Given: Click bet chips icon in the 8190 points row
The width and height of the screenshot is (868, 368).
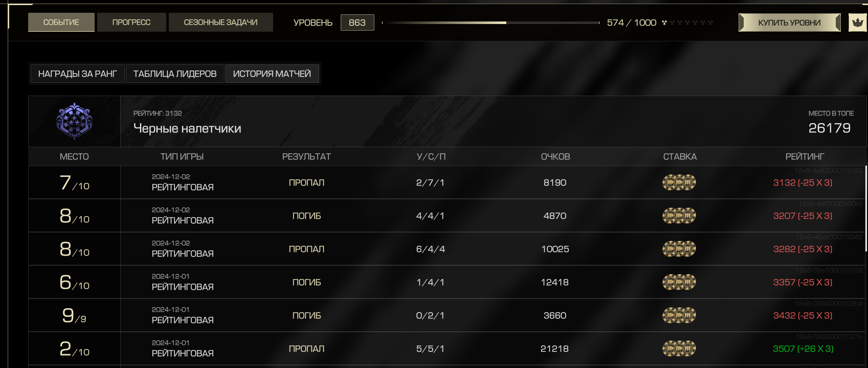Looking at the screenshot, I should [679, 182].
